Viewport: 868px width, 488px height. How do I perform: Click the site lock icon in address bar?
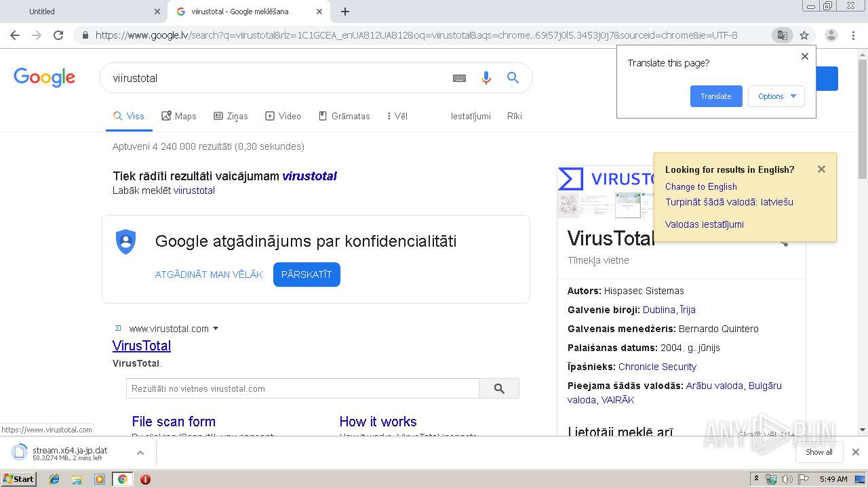pos(85,35)
